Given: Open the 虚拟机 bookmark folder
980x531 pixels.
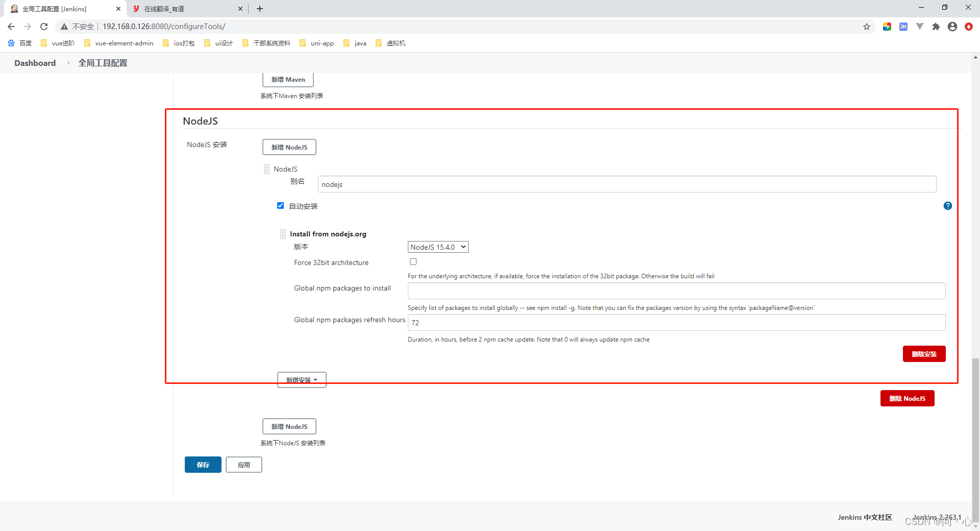Looking at the screenshot, I should (390, 43).
